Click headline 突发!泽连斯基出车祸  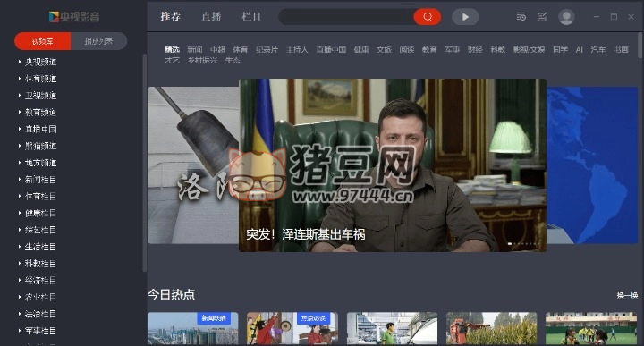306,234
